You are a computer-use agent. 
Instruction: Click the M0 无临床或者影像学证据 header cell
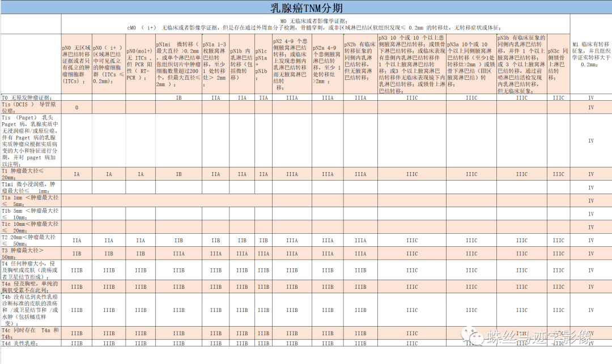[x=316, y=24]
